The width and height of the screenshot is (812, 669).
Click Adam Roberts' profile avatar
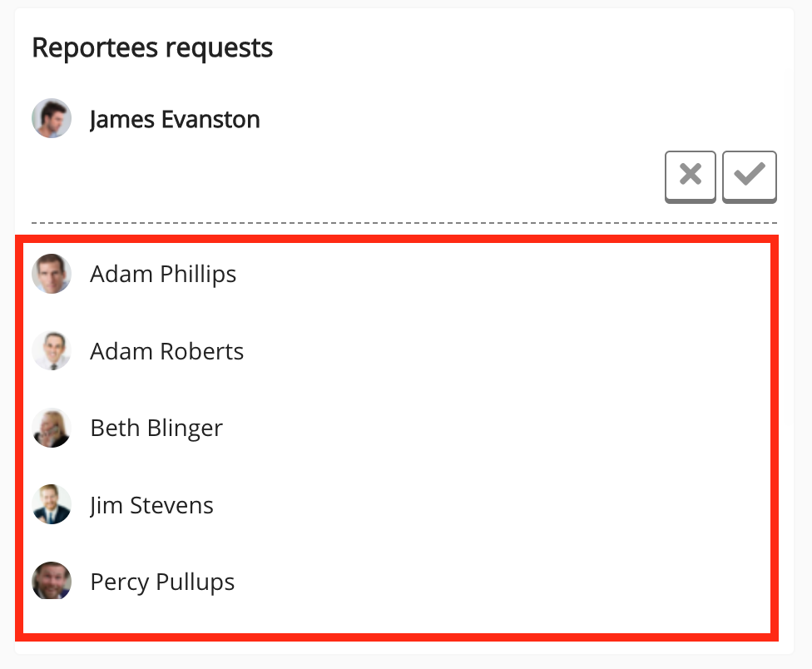(52, 350)
